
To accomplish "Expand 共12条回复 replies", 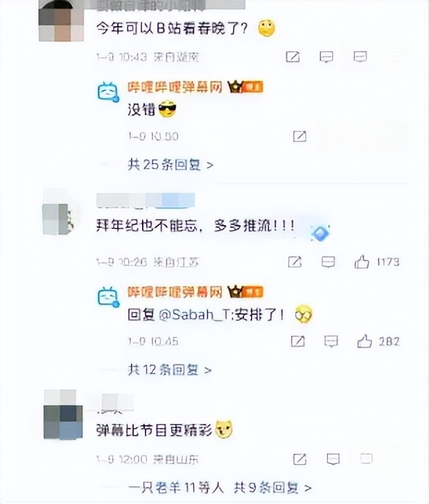I will [x=170, y=370].
